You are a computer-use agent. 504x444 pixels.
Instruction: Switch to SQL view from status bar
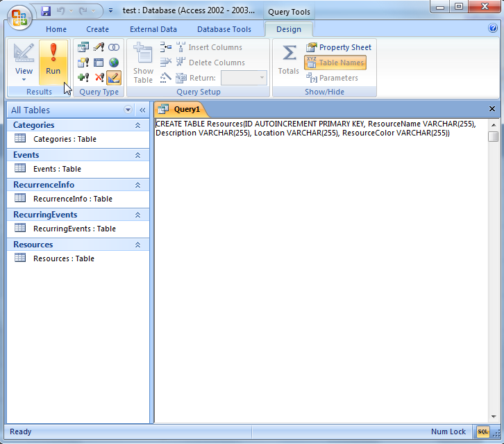[x=482, y=431]
